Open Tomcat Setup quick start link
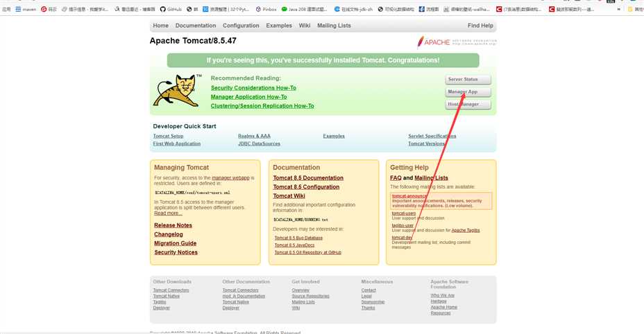 [x=168, y=136]
